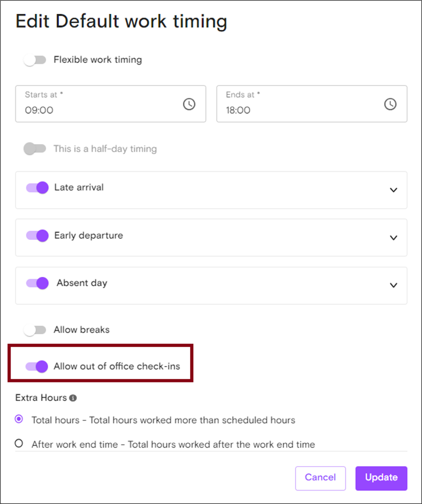Switch off the Absent day toggle
The height and width of the screenshot is (504, 422).
(x=37, y=283)
